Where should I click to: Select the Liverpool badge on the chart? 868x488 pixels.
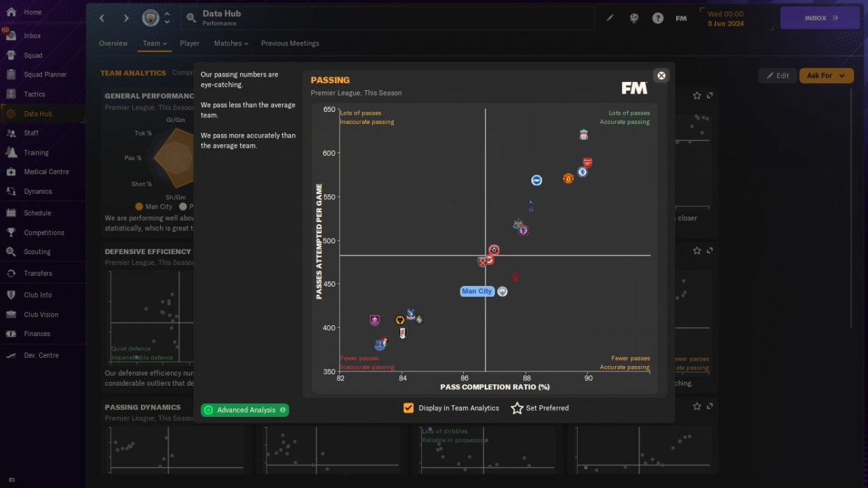point(584,135)
